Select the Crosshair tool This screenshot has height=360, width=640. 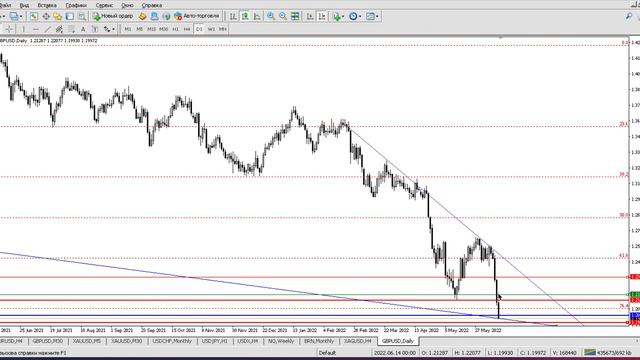pyautogui.click(x=9, y=29)
